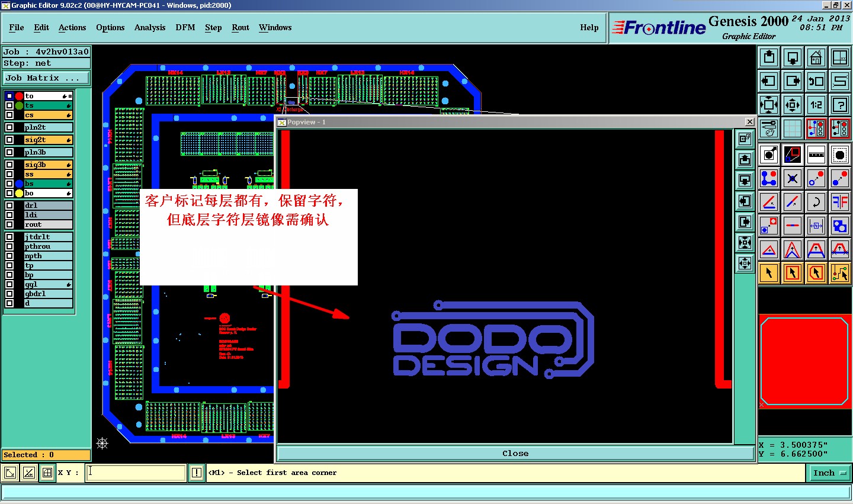Toggle checkbox for layer pln3b
Screen dimensions: 853x504
9,152
